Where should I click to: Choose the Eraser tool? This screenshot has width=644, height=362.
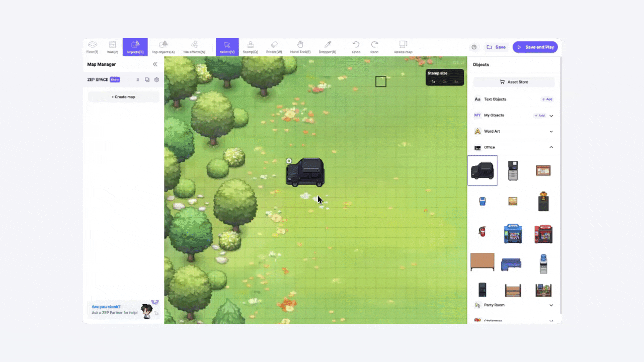pyautogui.click(x=274, y=47)
